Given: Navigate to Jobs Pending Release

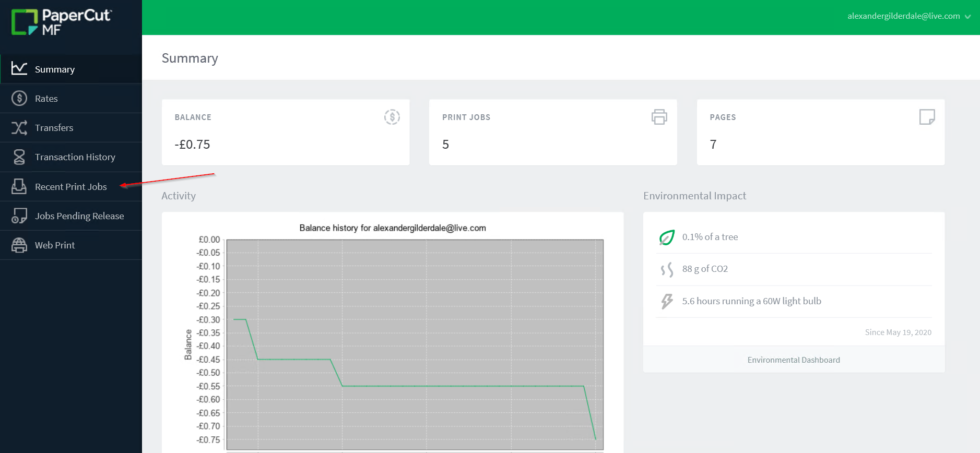Looking at the screenshot, I should coord(79,216).
